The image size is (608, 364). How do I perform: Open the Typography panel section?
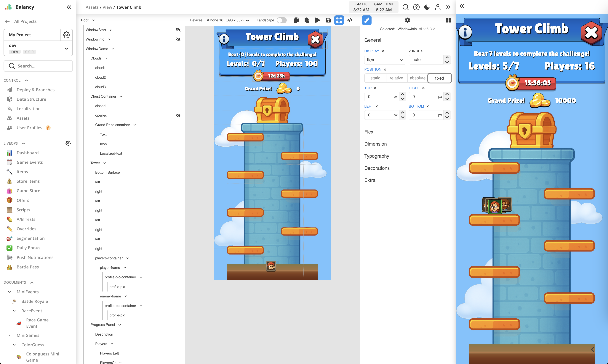377,156
